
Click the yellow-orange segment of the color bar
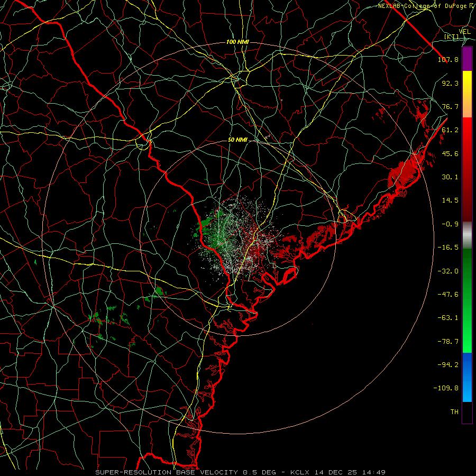tap(467, 94)
